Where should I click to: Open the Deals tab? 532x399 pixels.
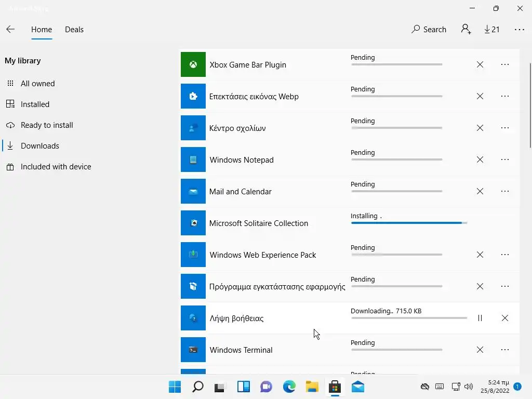[x=74, y=30]
